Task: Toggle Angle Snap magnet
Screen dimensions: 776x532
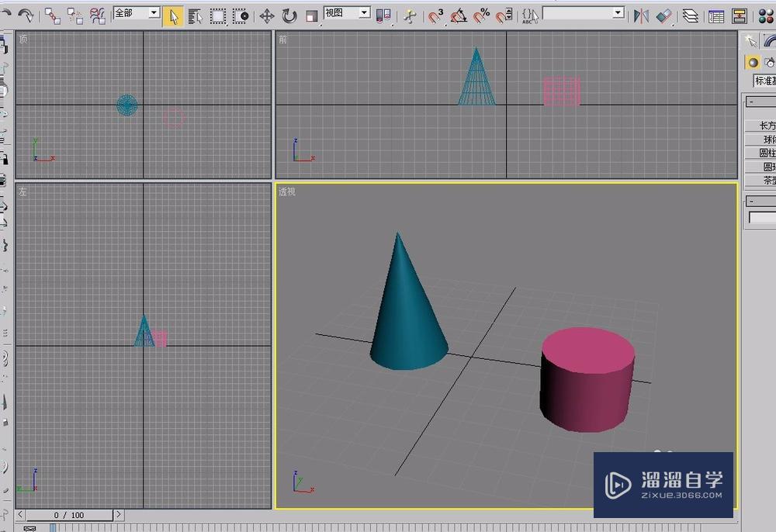Action: tap(459, 16)
